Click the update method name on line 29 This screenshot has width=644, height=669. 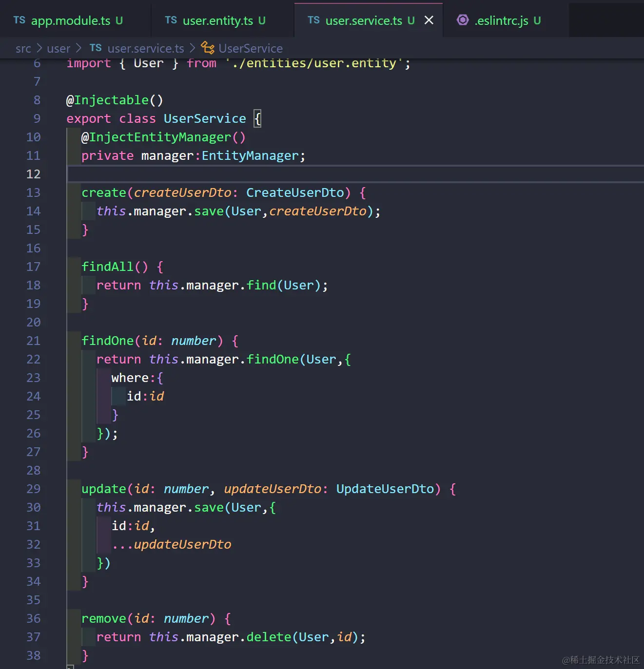104,489
